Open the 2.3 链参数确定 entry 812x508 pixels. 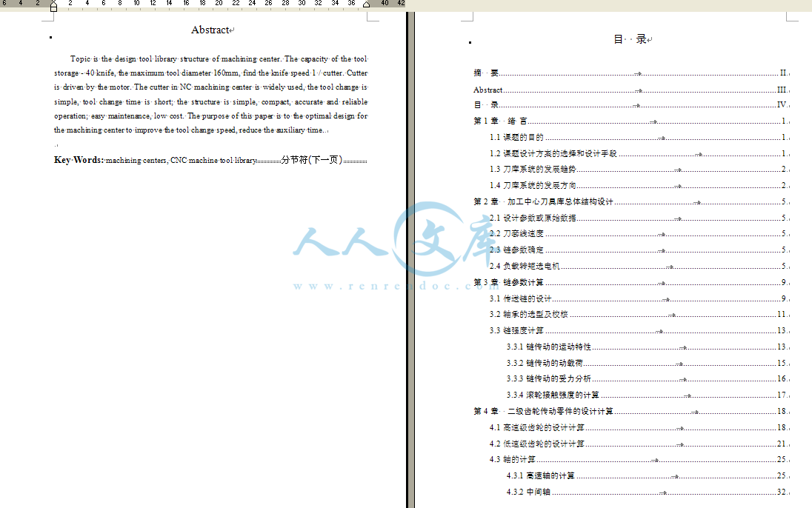click(x=639, y=250)
